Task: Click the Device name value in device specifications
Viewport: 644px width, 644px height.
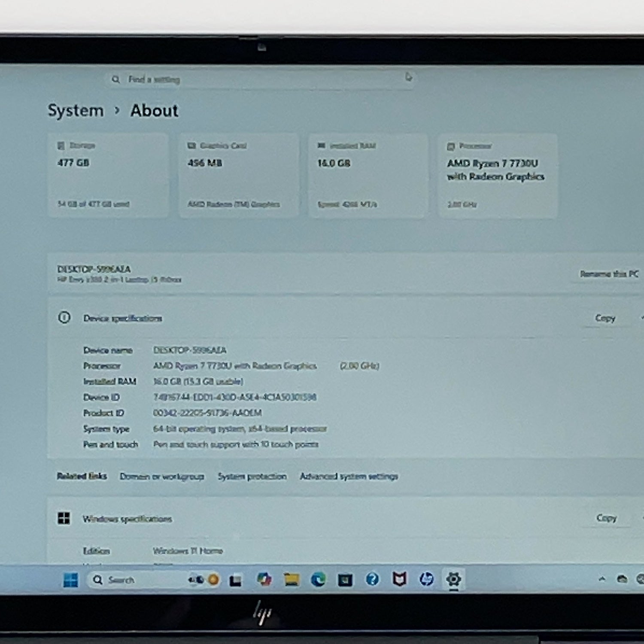Action: (x=190, y=350)
